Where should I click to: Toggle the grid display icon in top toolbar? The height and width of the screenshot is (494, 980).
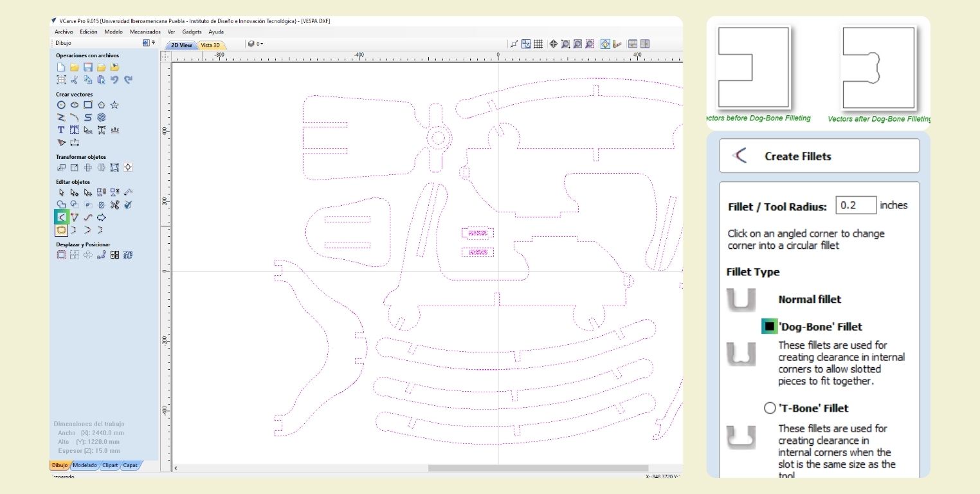(x=538, y=44)
